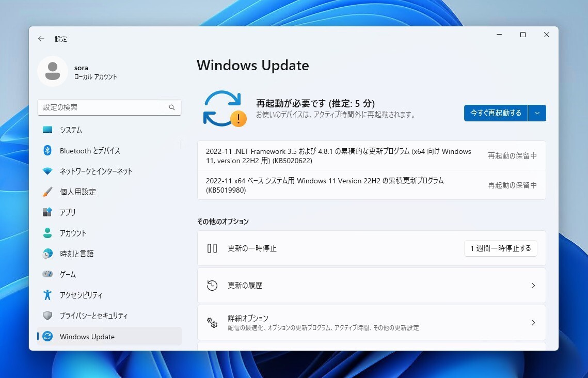588x378 pixels.
Task: Expand the 更新の履歴 row chevron
Action: point(533,285)
